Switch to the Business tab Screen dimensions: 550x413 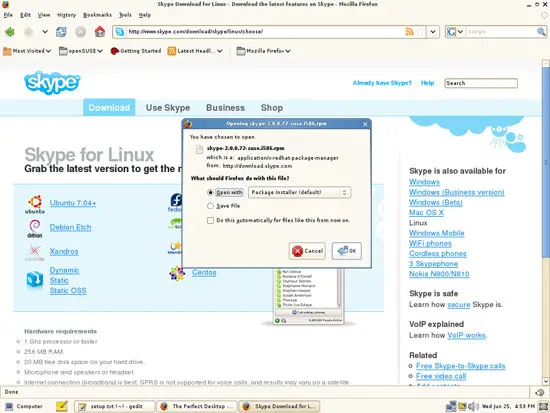226,108
